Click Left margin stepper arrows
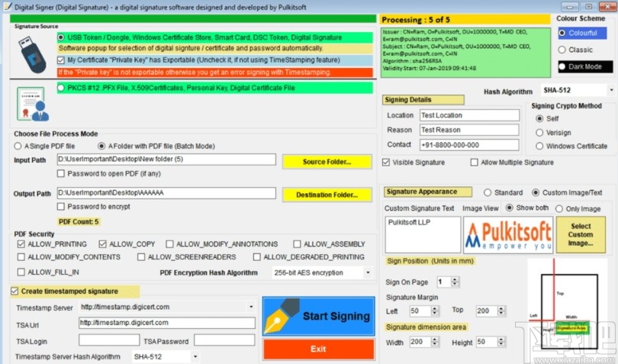Image resolution: width=618 pixels, height=364 pixels. click(x=435, y=311)
